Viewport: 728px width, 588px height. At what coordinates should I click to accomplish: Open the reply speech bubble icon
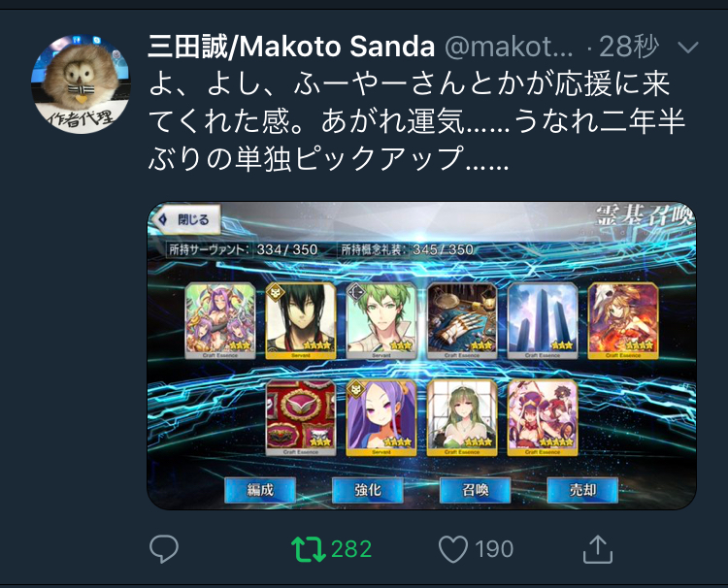coord(164,548)
